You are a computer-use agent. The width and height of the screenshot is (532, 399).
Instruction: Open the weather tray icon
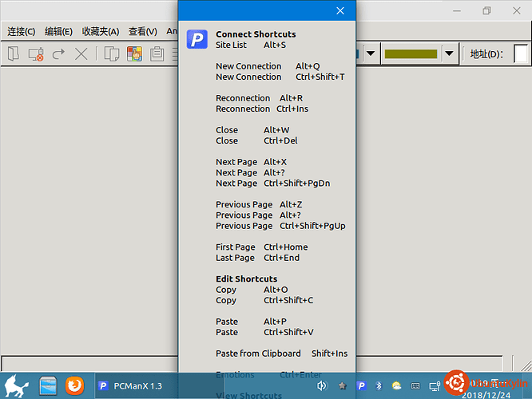[396, 385]
